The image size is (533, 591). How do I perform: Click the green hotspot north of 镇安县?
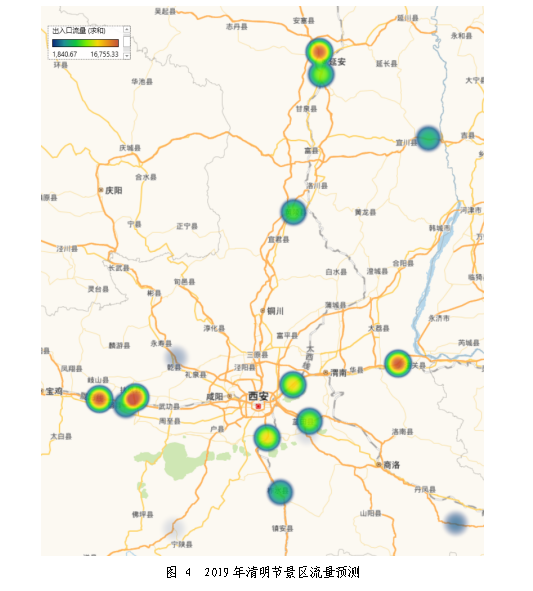280,492
